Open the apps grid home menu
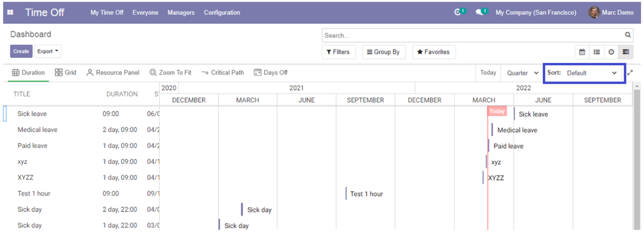The image size is (644, 240). (10, 12)
